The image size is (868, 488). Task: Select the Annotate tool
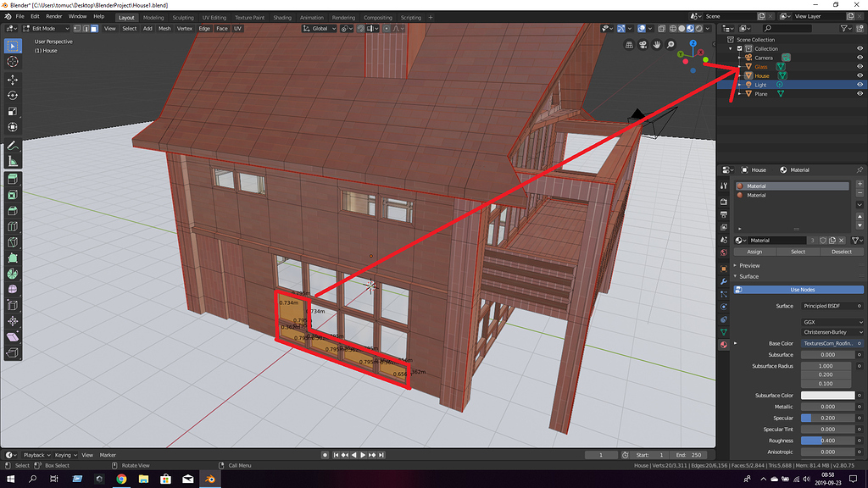(x=12, y=145)
